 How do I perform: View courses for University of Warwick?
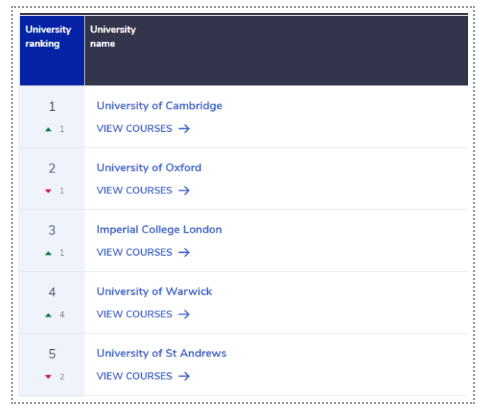pyautogui.click(x=143, y=314)
